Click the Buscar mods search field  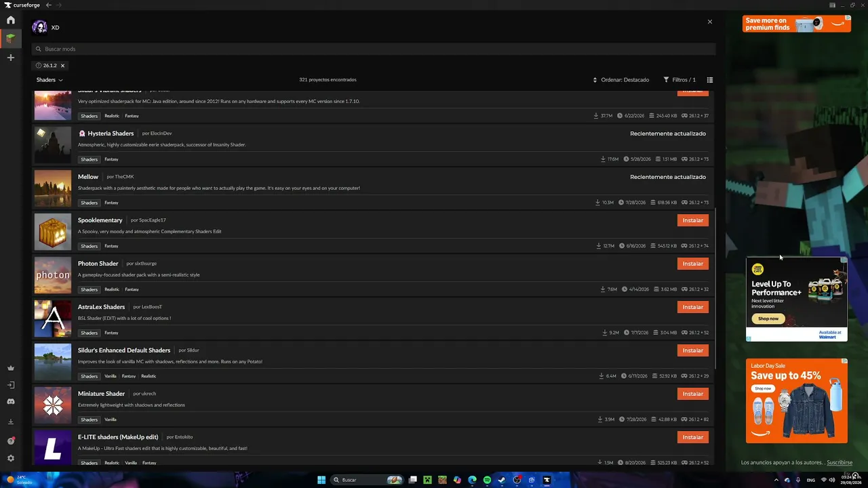[374, 49]
